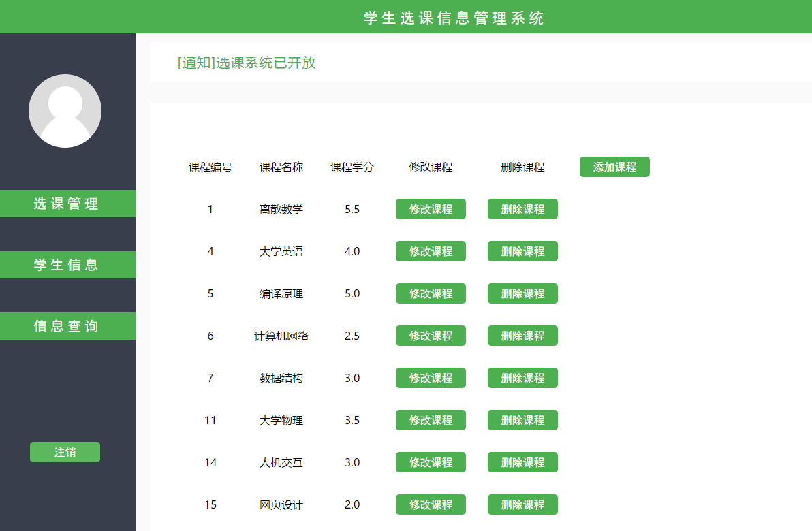This screenshot has height=531, width=812.
Task: Click the user avatar placeholder image
Action: tap(65, 111)
